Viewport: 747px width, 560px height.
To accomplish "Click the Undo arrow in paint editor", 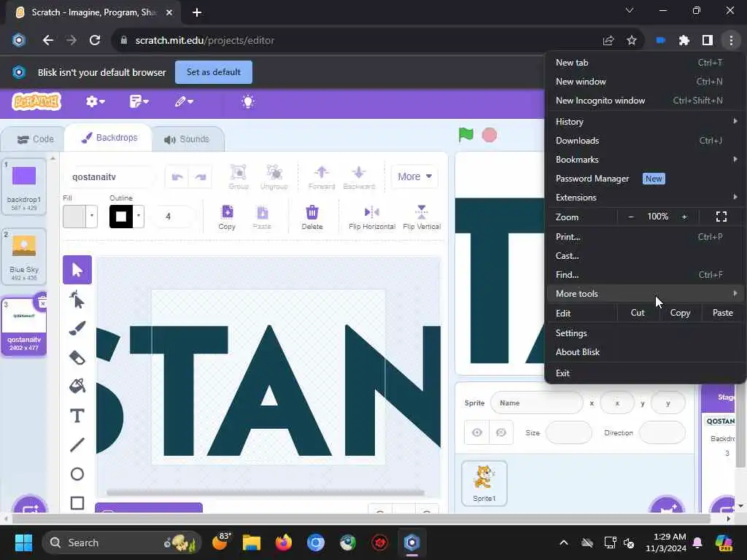I will pyautogui.click(x=177, y=176).
